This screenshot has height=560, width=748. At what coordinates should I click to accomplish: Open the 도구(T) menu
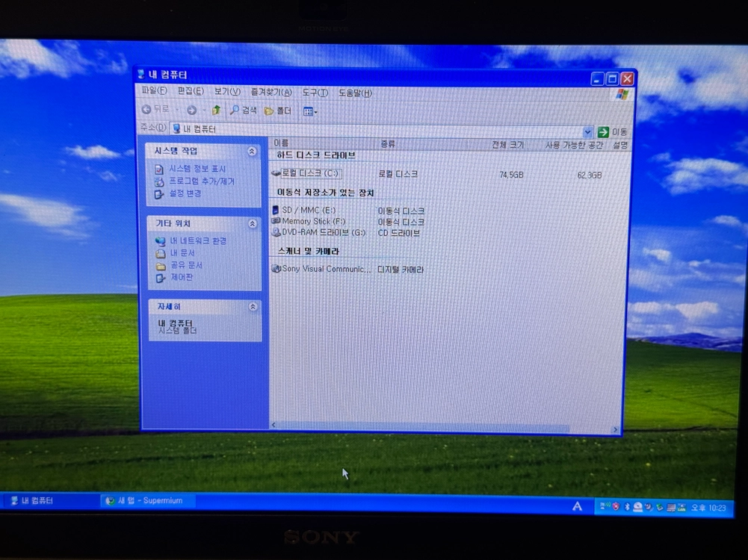point(315,93)
